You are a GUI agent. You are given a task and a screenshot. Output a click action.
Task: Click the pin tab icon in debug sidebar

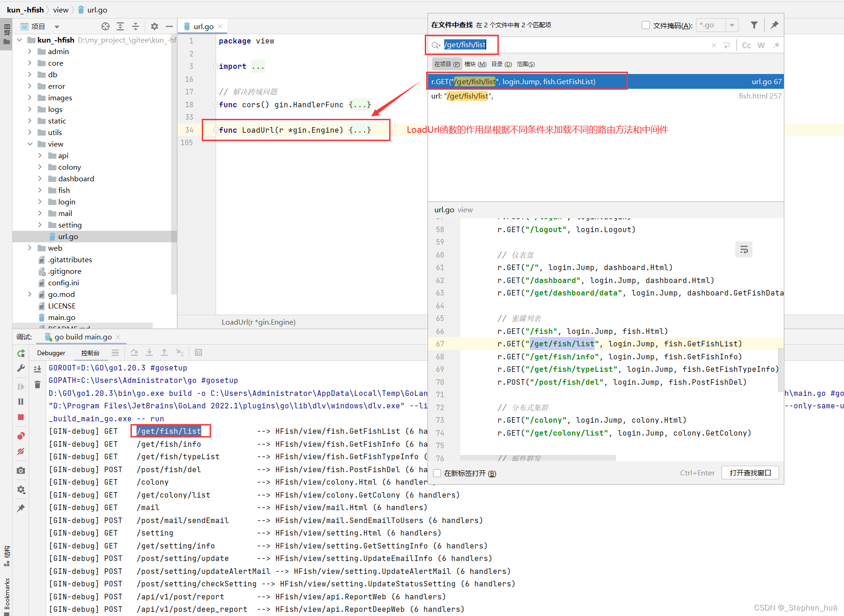(x=21, y=508)
